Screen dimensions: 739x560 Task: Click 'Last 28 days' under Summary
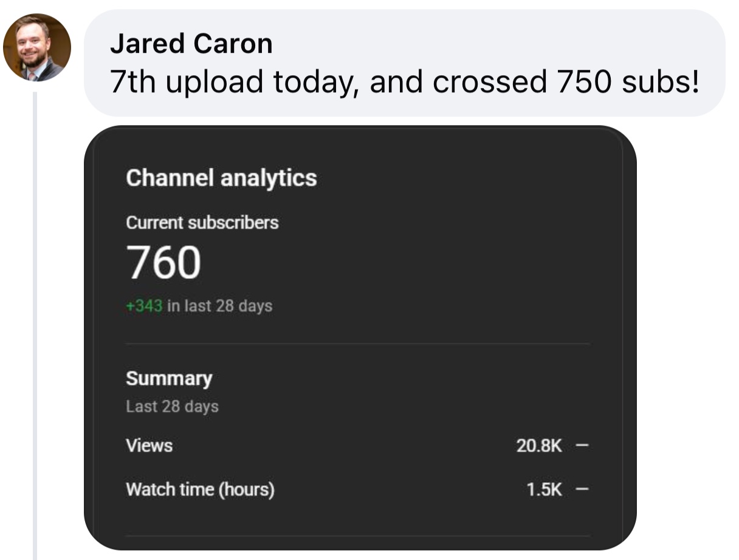coord(172,406)
